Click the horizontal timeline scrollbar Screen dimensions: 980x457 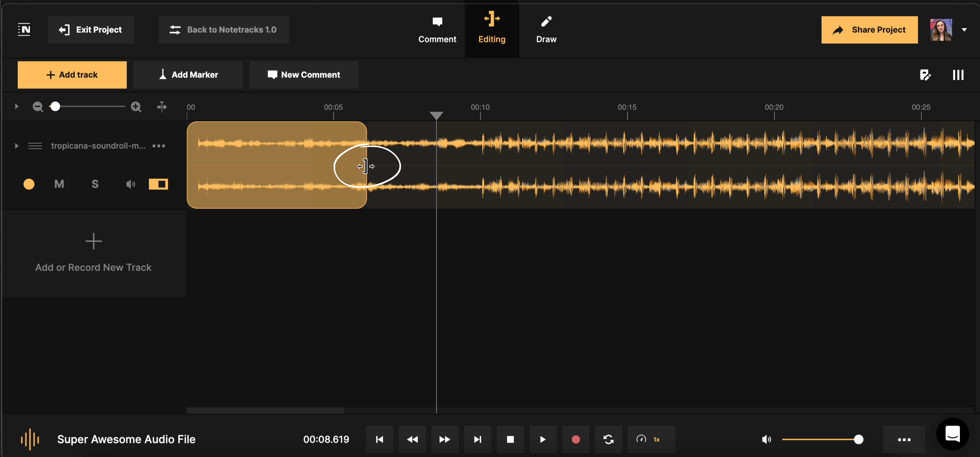tap(265, 410)
